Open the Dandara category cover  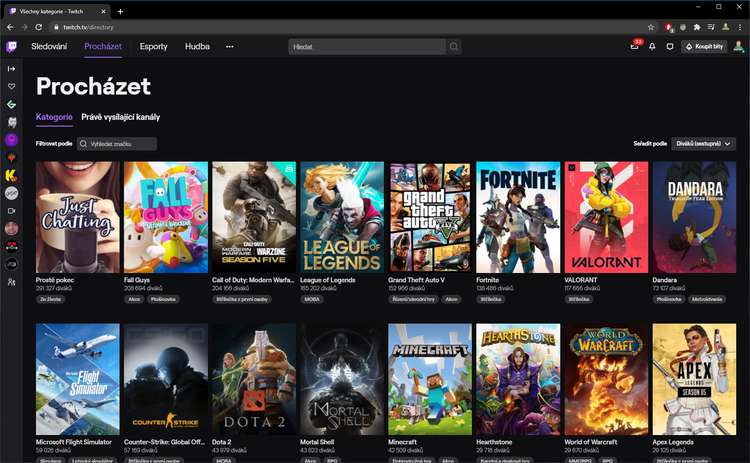tap(694, 217)
